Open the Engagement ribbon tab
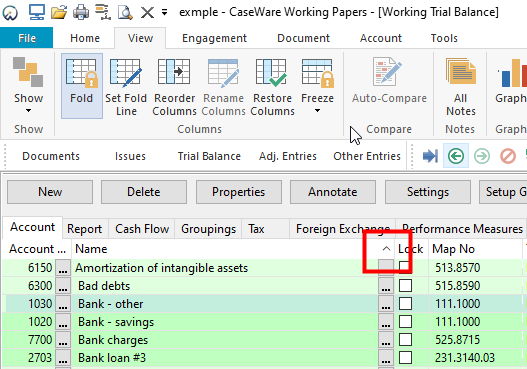527x369 pixels. coord(214,38)
